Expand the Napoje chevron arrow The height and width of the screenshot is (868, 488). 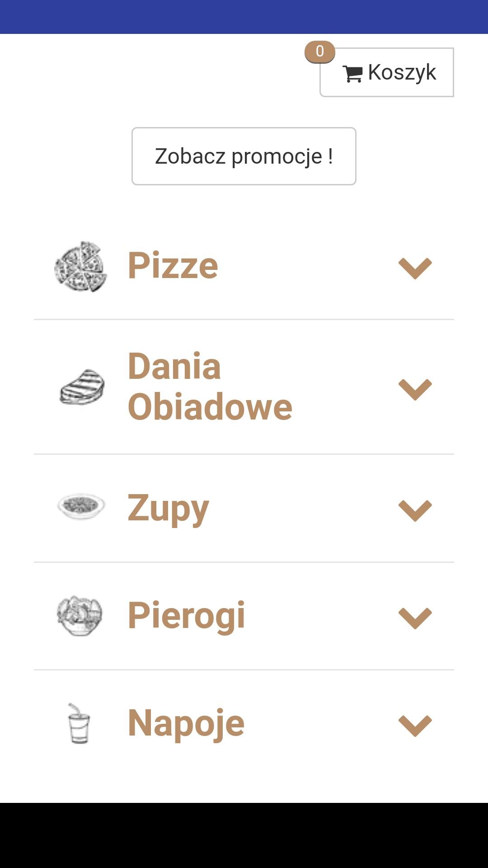(415, 726)
